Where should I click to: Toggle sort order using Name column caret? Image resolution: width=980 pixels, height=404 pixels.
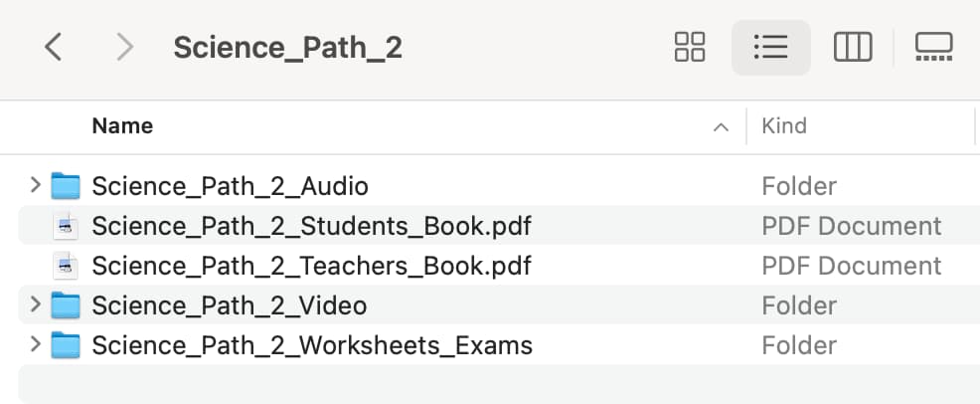tap(721, 127)
